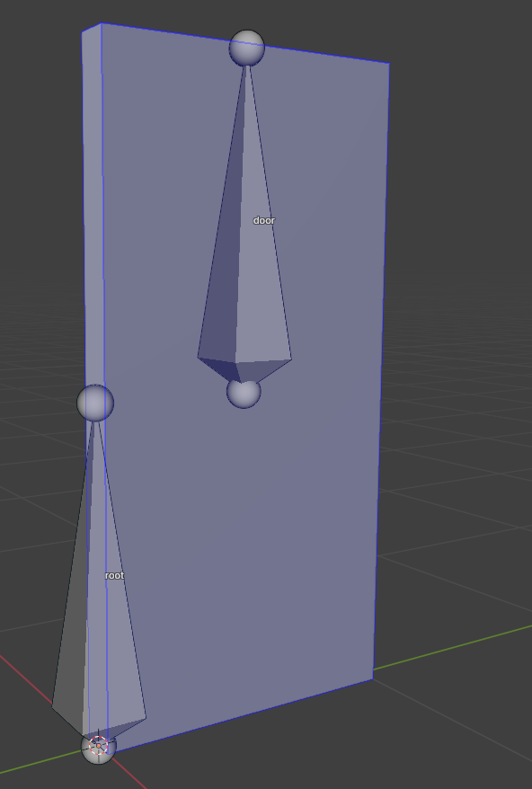Select the root bone's head sphere at origin
Viewport: 532px width, 789px height.
[98, 747]
